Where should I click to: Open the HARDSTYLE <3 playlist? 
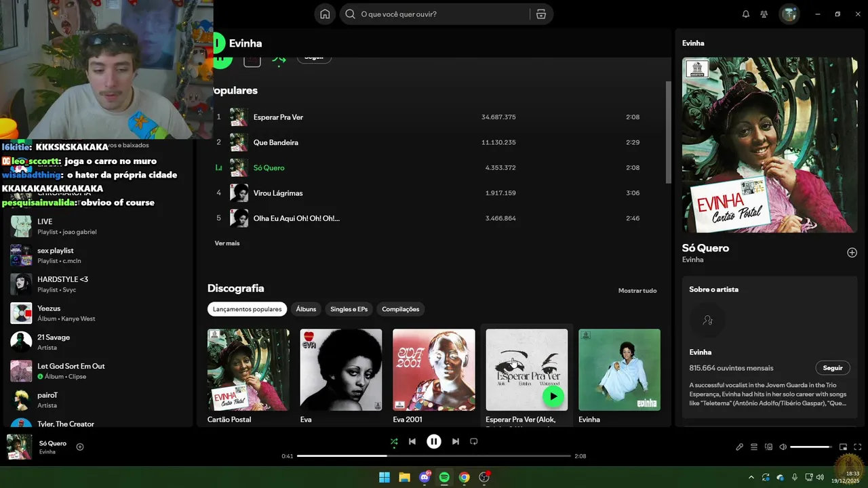(98, 284)
